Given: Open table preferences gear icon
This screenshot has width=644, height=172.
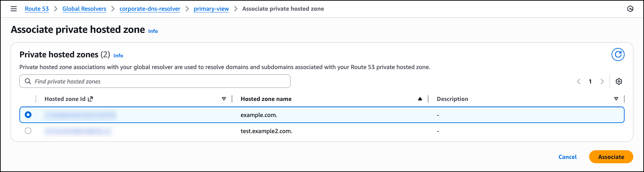Looking at the screenshot, I should [619, 81].
